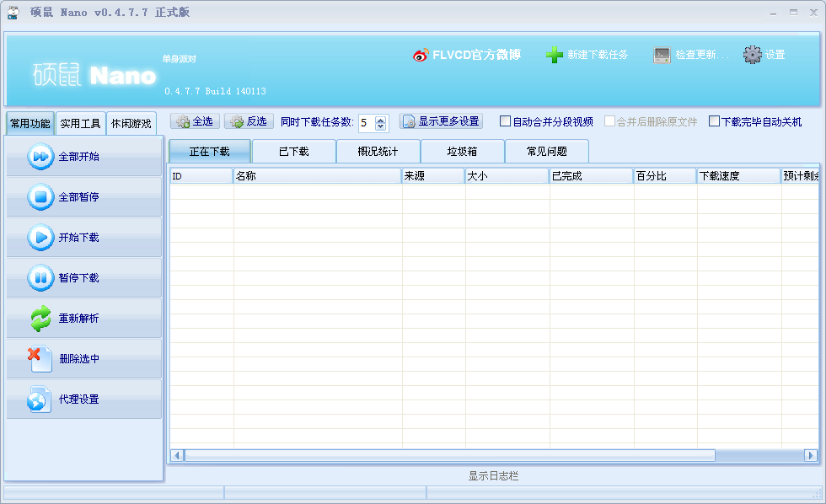Enable 下载完毕自动关机 checkbox

click(715, 121)
